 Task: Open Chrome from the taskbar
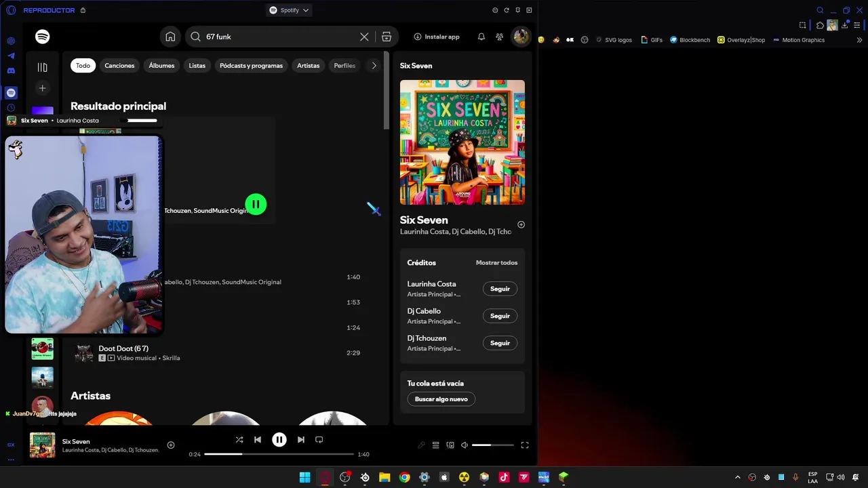(405, 477)
